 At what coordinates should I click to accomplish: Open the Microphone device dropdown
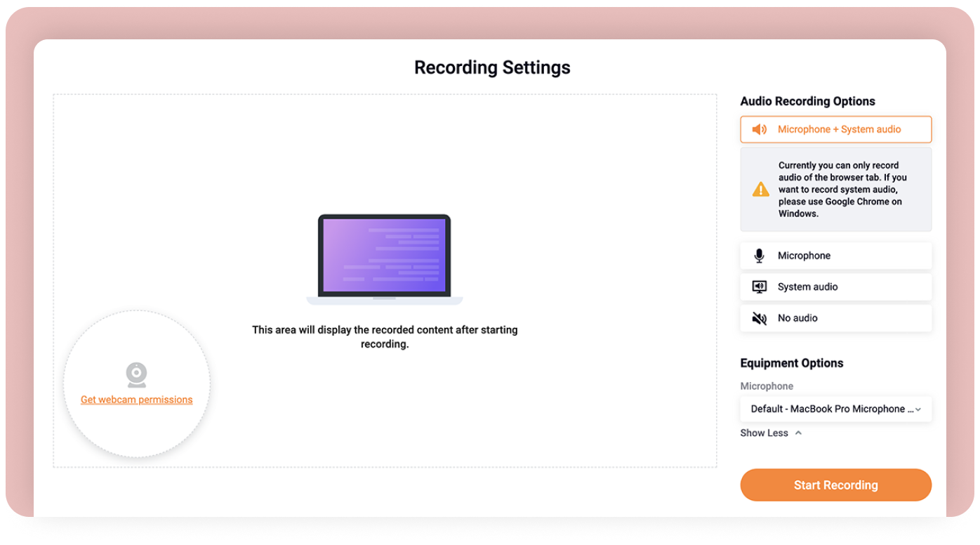tap(835, 409)
